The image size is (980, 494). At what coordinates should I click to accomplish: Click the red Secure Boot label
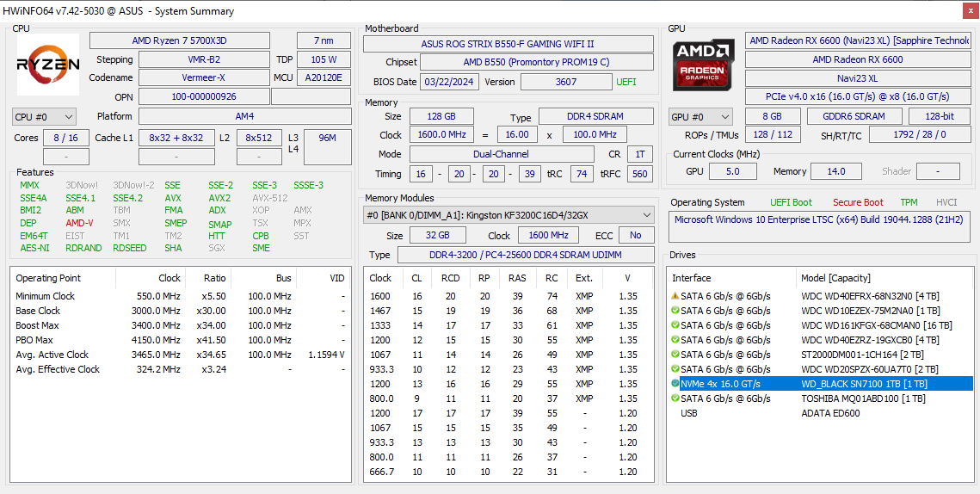click(x=858, y=202)
